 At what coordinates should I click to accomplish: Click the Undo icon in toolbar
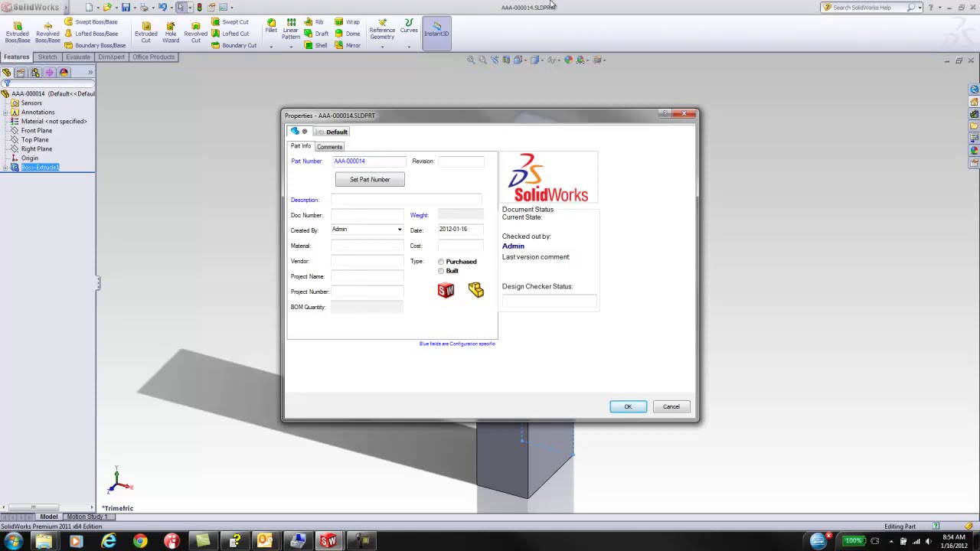point(162,7)
